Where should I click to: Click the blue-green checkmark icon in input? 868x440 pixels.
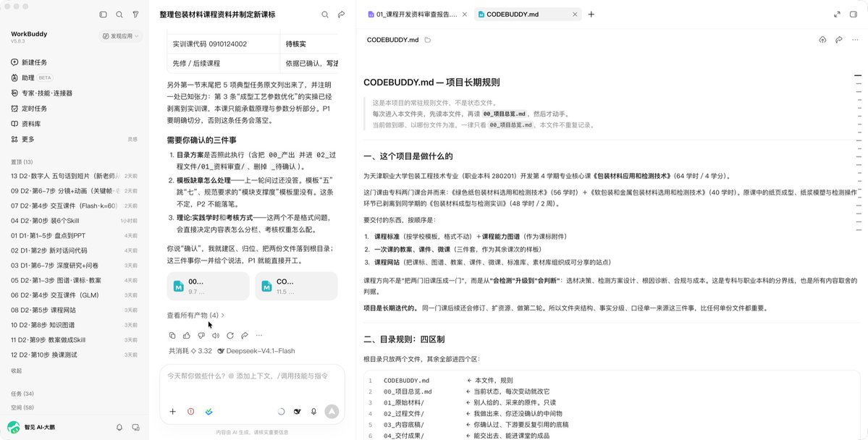click(x=208, y=411)
